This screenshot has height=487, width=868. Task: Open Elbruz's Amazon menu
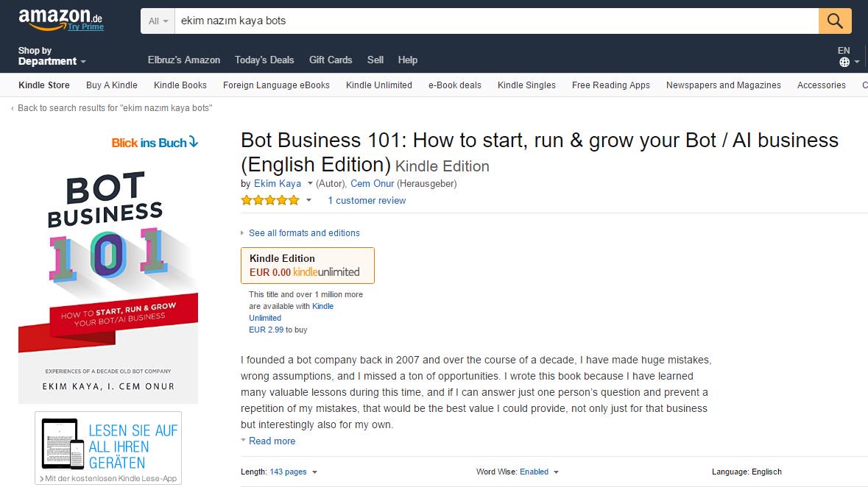[184, 60]
